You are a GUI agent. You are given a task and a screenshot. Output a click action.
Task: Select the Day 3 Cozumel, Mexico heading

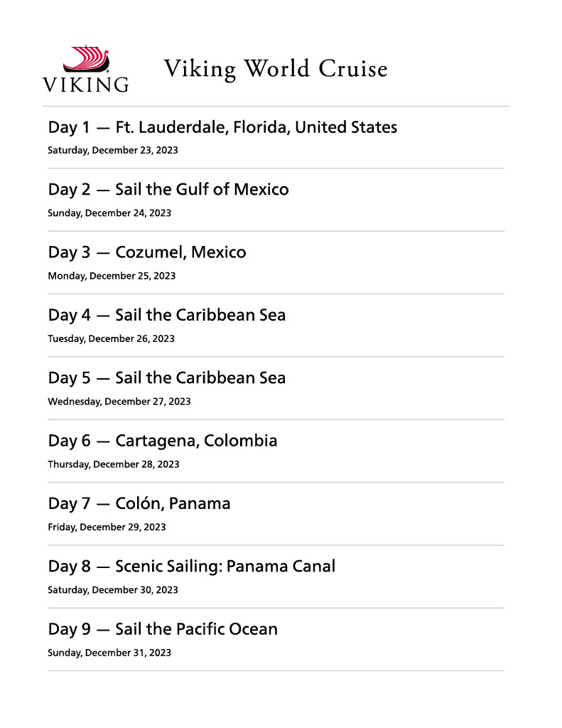147,252
